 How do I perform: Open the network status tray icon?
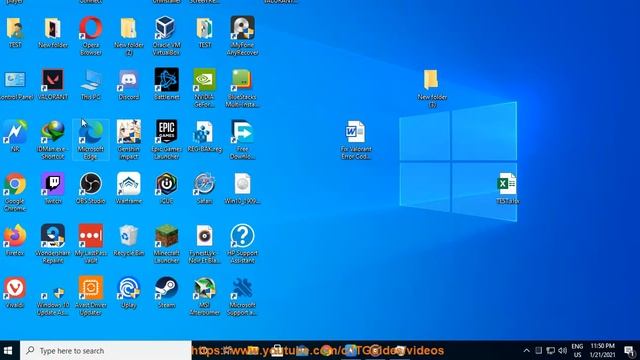551,350
